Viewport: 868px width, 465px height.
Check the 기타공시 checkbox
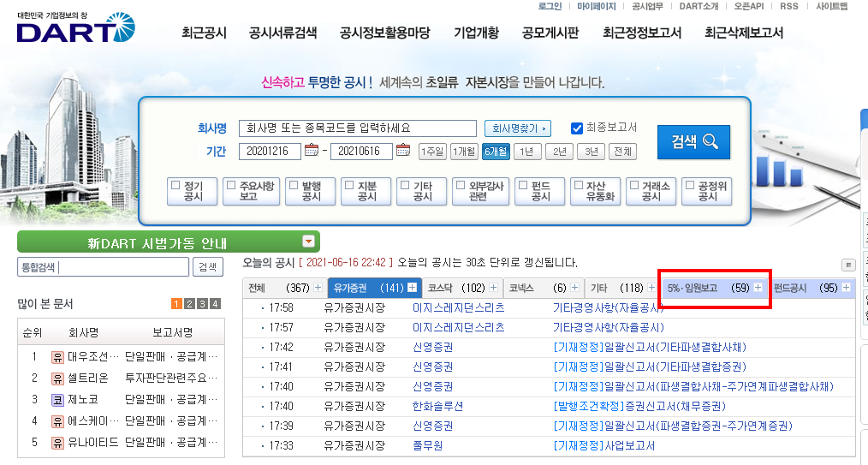(405, 185)
